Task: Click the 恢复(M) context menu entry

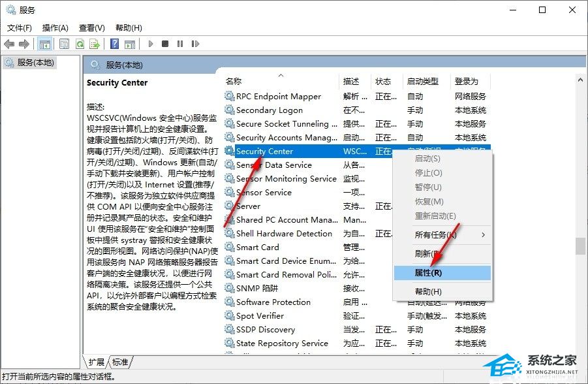Action: pyautogui.click(x=442, y=202)
